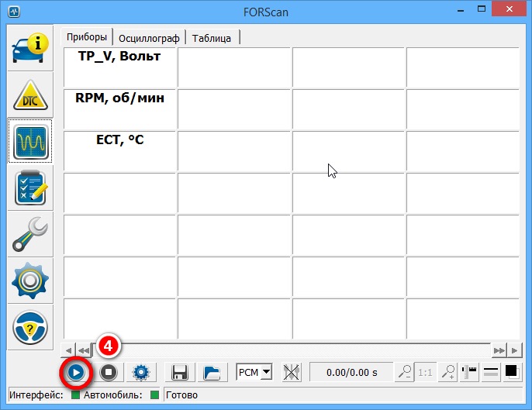Maximize the FORScan window
This screenshot has height=410, width=532.
click(x=481, y=9)
